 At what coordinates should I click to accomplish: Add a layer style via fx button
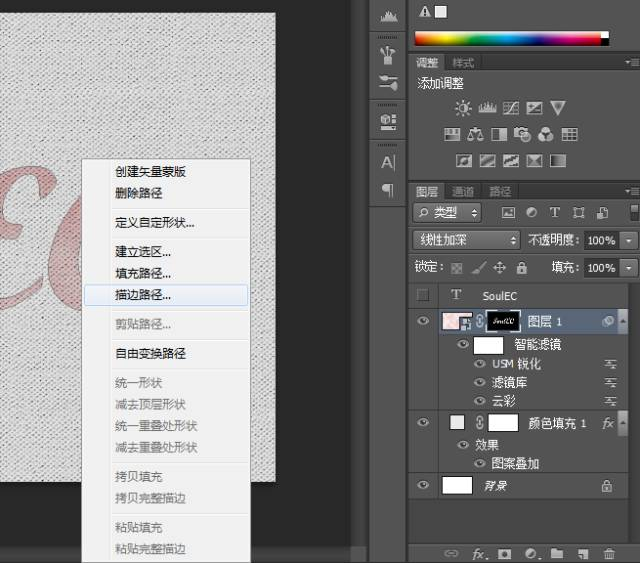point(479,554)
